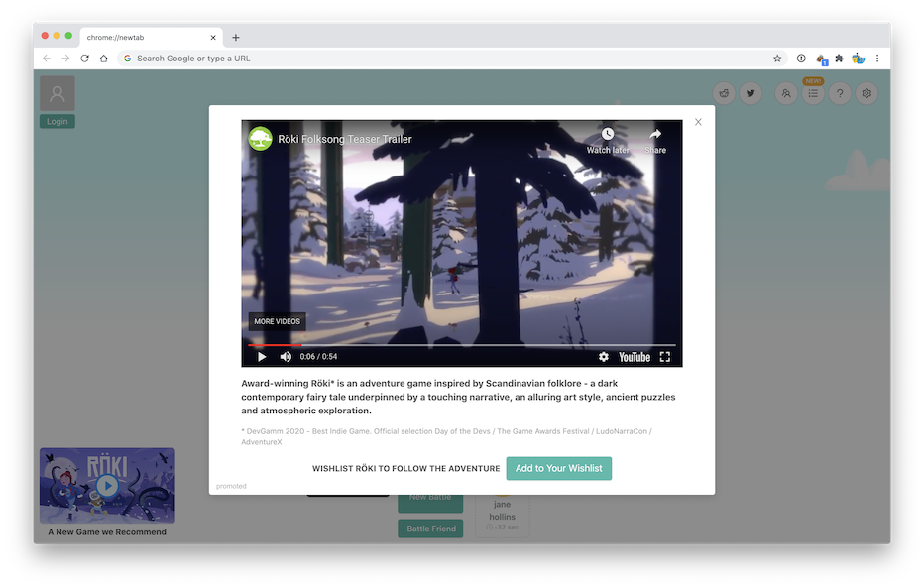Open the list icon marked NEW

coord(813,93)
